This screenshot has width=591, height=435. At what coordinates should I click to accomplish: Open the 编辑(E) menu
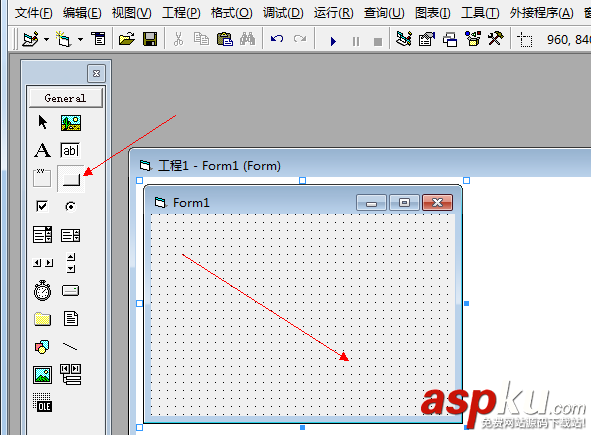(82, 13)
